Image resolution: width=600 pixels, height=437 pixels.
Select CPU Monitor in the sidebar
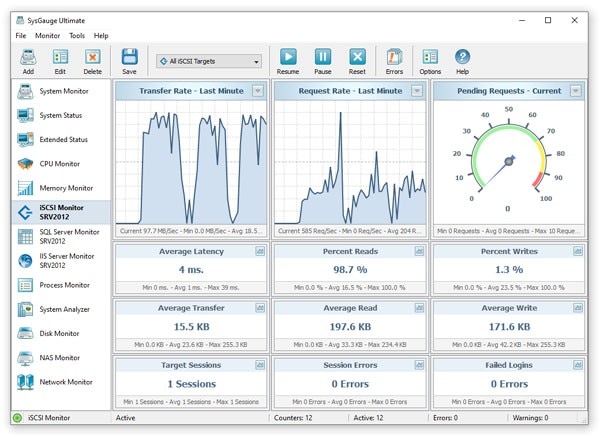60,164
